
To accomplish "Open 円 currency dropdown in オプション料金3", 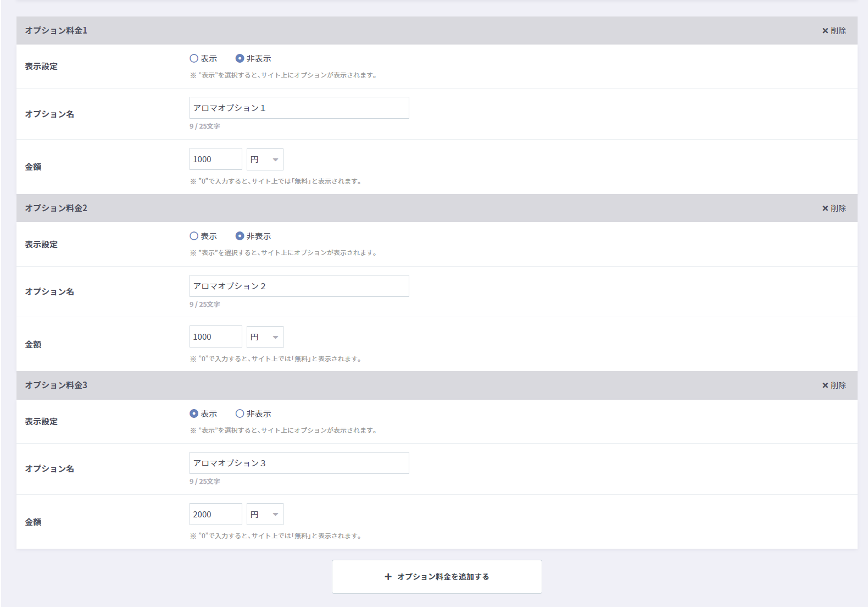I will pos(265,515).
